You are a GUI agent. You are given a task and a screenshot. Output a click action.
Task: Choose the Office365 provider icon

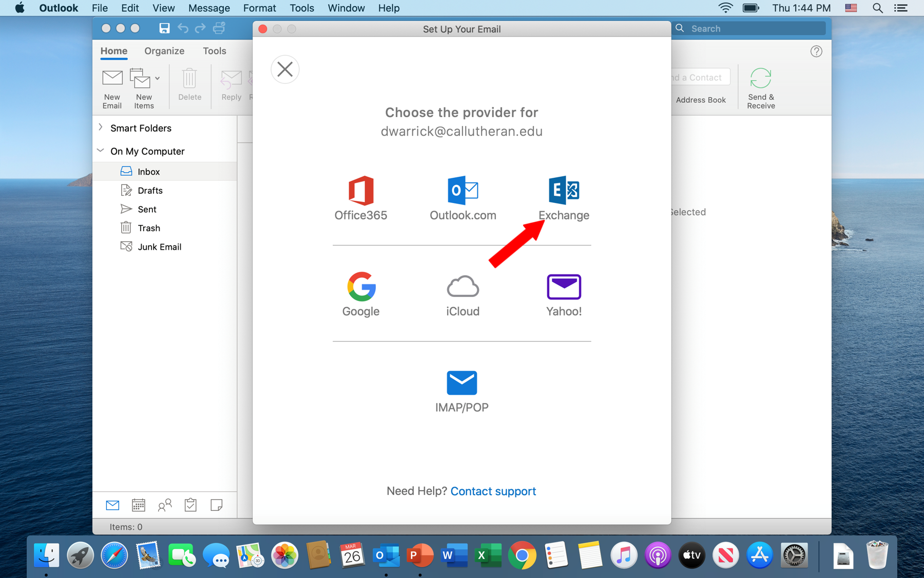point(361,191)
